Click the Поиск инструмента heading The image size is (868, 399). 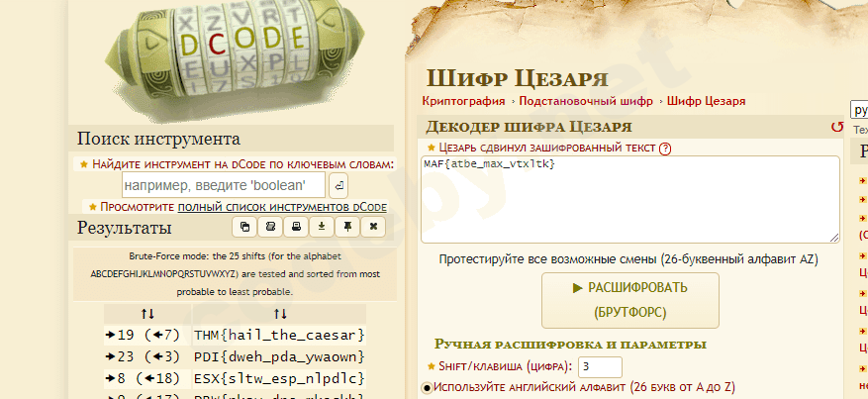[x=158, y=139]
